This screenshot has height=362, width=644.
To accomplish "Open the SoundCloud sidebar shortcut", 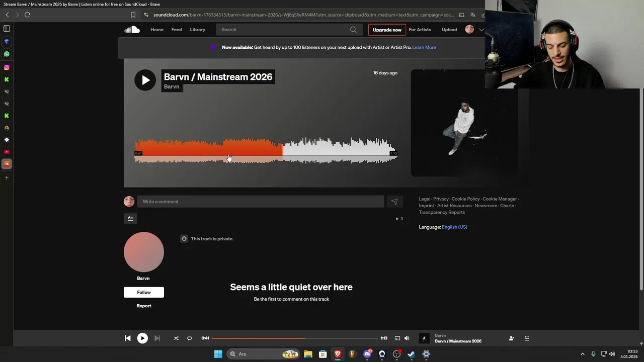I will [7, 164].
